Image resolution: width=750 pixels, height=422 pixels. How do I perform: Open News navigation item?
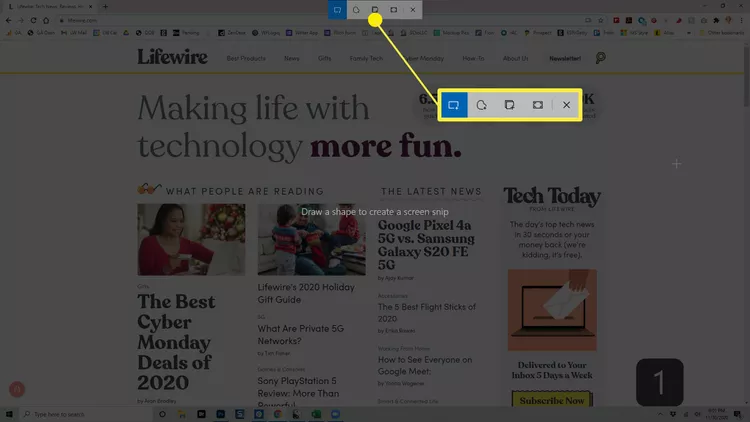[291, 58]
